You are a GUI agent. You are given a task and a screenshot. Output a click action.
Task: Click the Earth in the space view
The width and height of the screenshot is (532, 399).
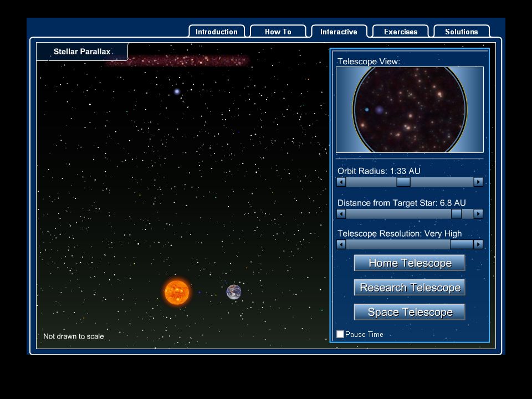click(x=234, y=292)
